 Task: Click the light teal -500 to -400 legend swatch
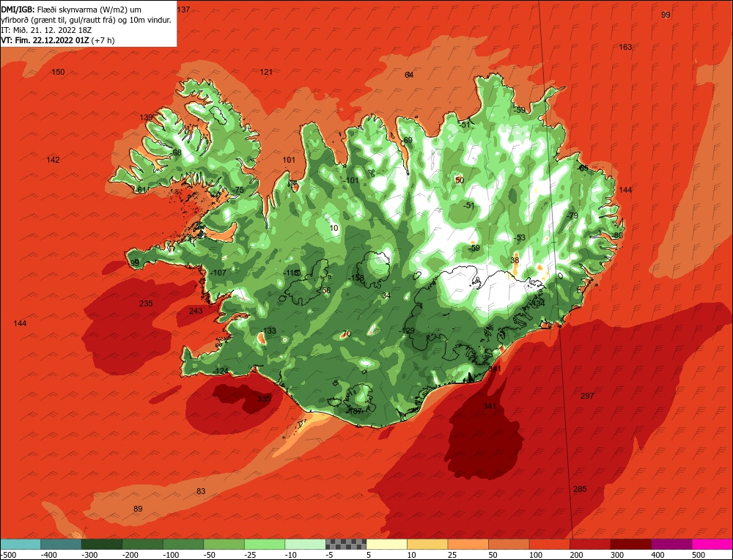(20, 544)
